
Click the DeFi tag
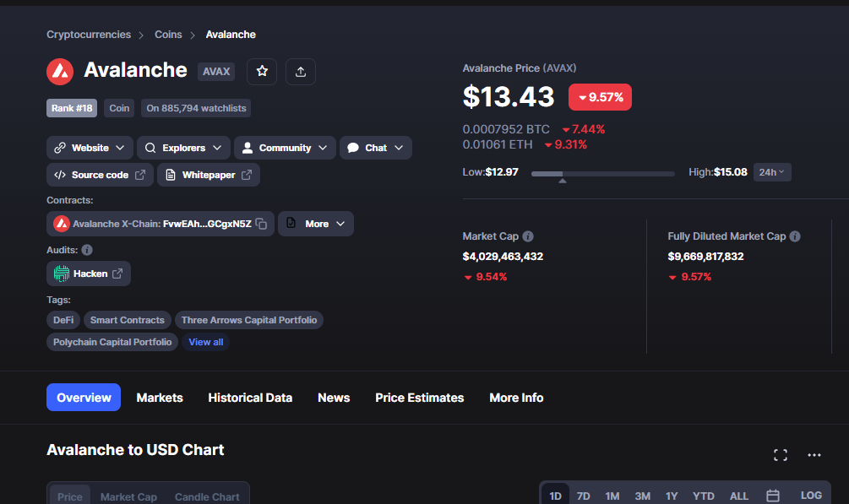(63, 320)
